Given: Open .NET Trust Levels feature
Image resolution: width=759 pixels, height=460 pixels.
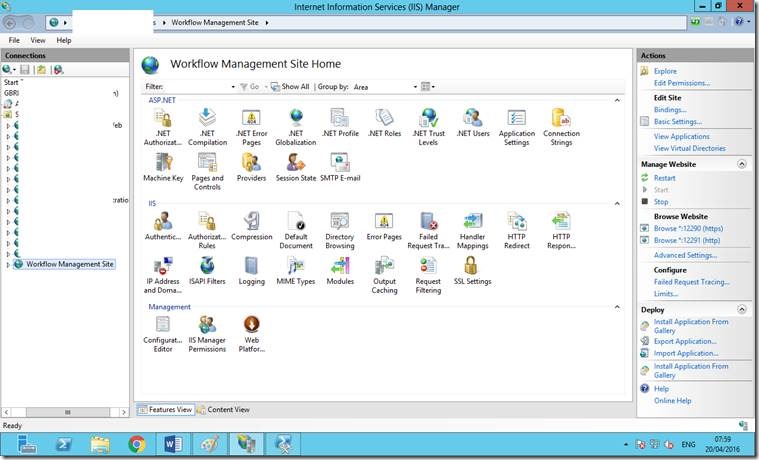Looking at the screenshot, I should pos(428,127).
